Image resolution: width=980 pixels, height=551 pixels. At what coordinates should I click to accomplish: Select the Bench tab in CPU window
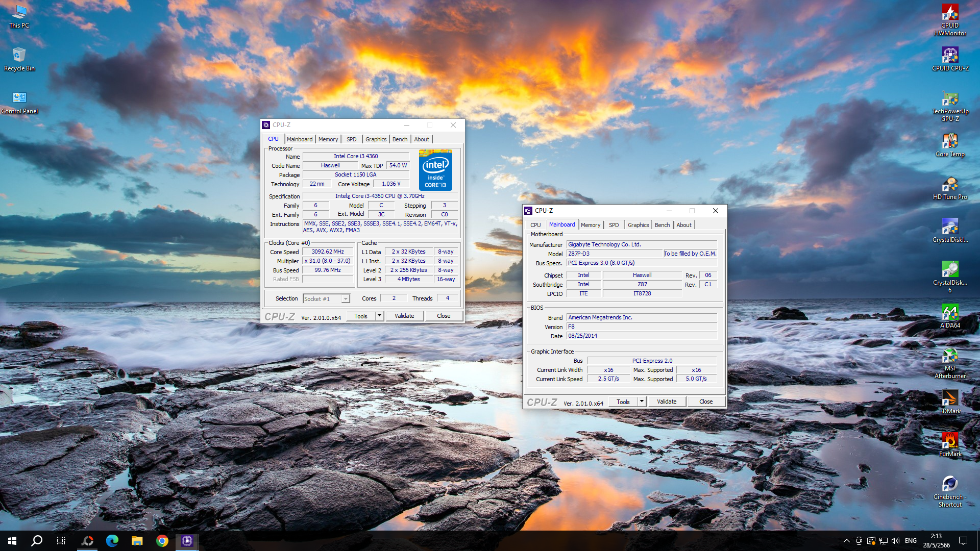[400, 139]
